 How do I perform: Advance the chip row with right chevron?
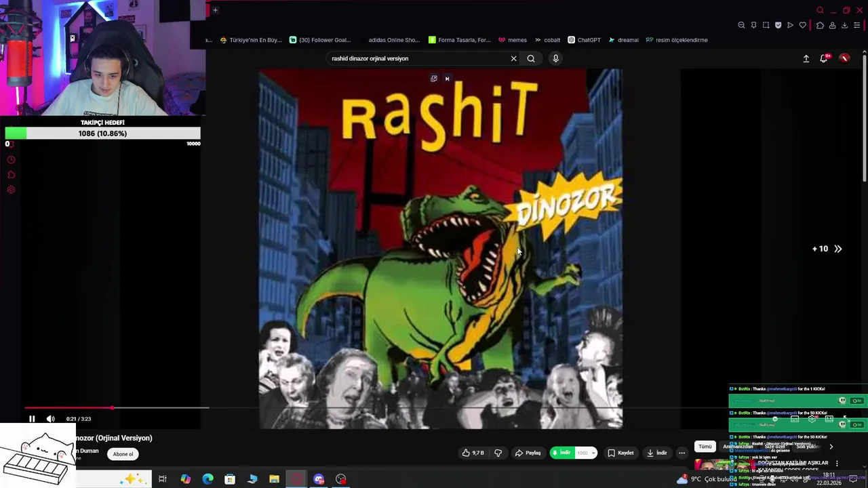831,447
